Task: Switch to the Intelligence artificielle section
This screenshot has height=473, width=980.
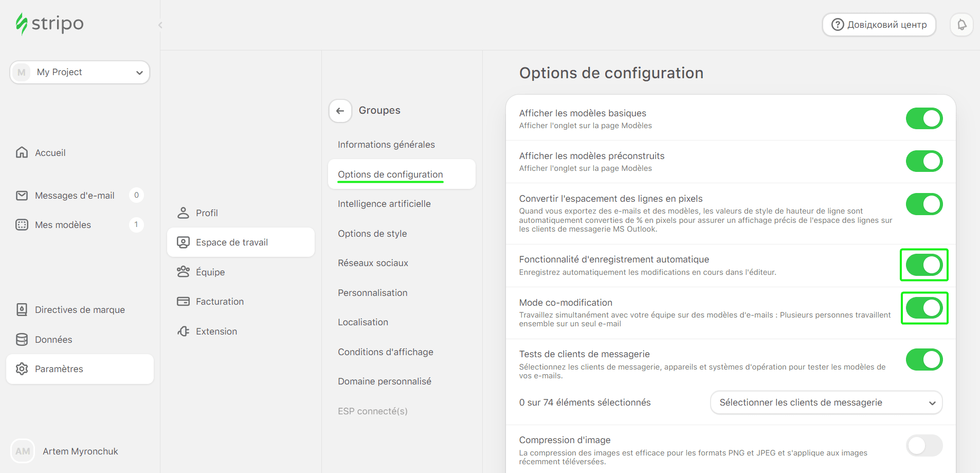Action: pyautogui.click(x=384, y=203)
